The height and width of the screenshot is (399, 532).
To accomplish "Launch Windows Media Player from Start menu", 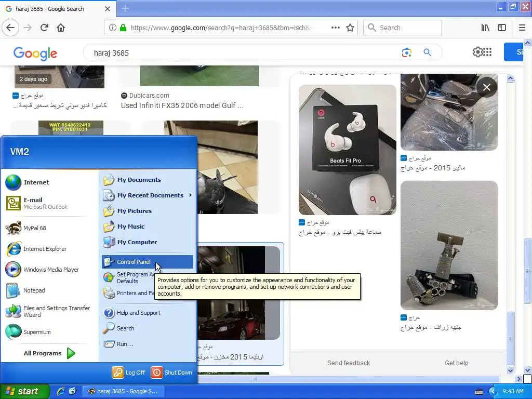I will coord(51,270).
